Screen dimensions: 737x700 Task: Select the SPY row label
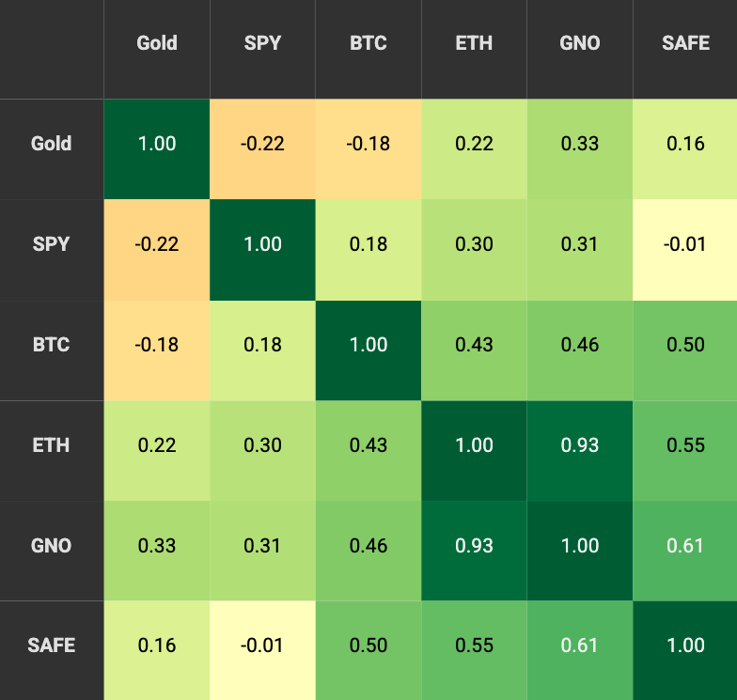pos(52,244)
